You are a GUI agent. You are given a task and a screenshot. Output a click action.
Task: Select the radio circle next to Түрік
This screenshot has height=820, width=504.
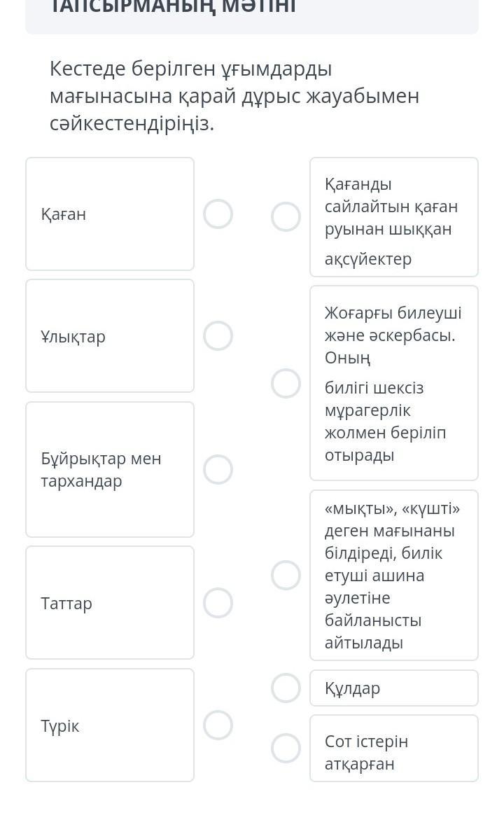pyautogui.click(x=218, y=725)
